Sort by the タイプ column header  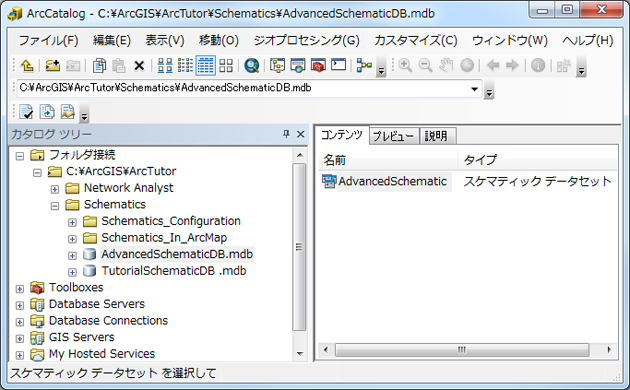coord(538,160)
